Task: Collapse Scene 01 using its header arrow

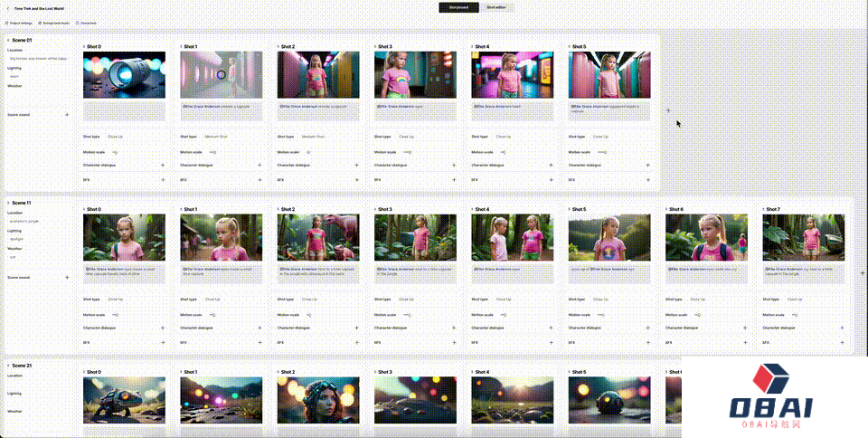Action: click(8, 41)
